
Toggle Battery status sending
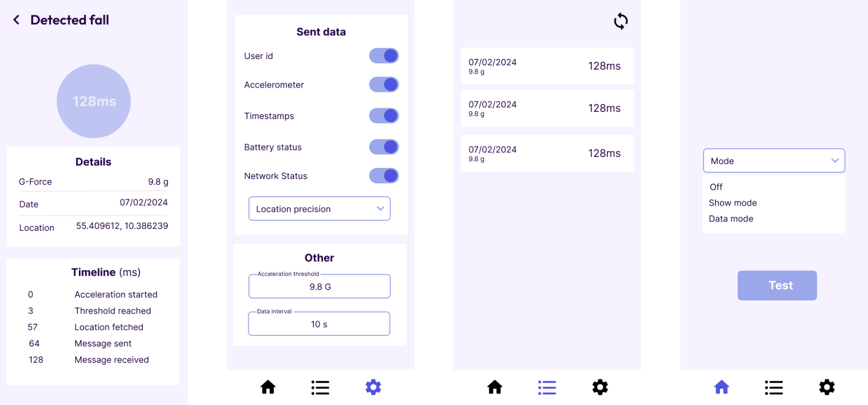pos(384,147)
